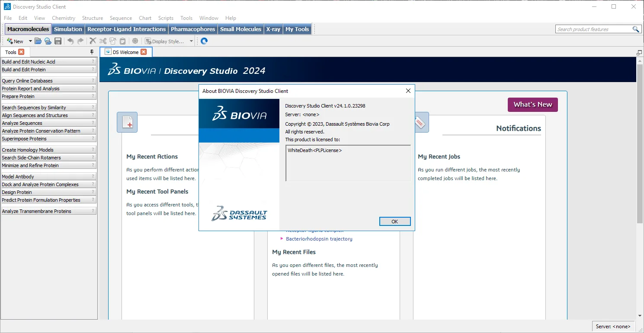
Task: Switch to Small Molecules toolset tab
Action: pos(240,29)
